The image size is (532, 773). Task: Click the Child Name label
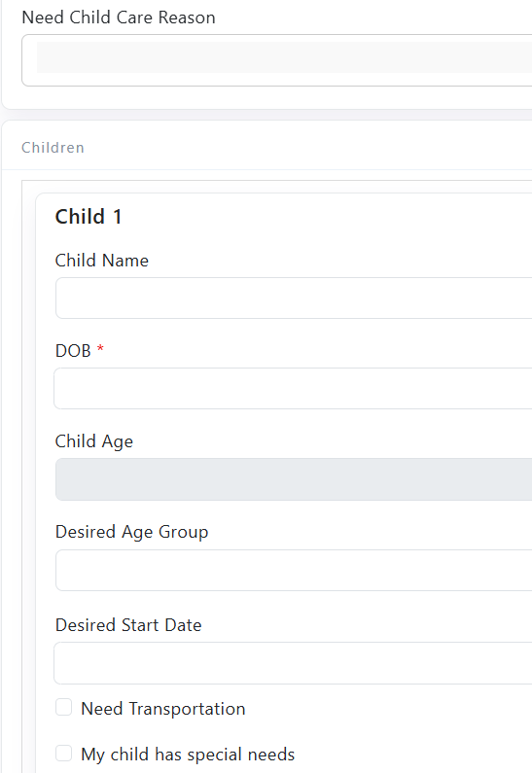coord(101,261)
